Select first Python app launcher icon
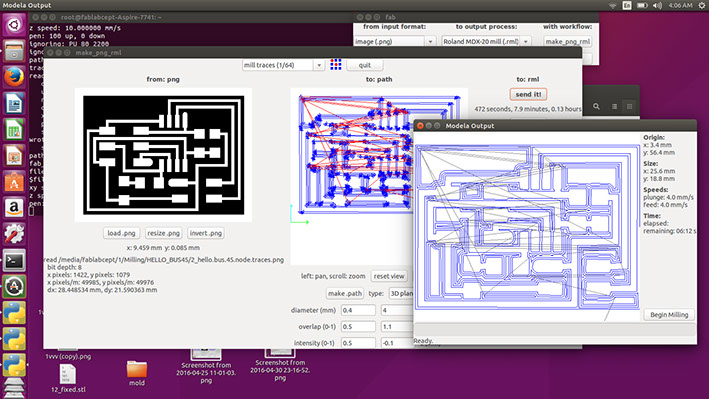The image size is (709, 399). pyautogui.click(x=14, y=313)
